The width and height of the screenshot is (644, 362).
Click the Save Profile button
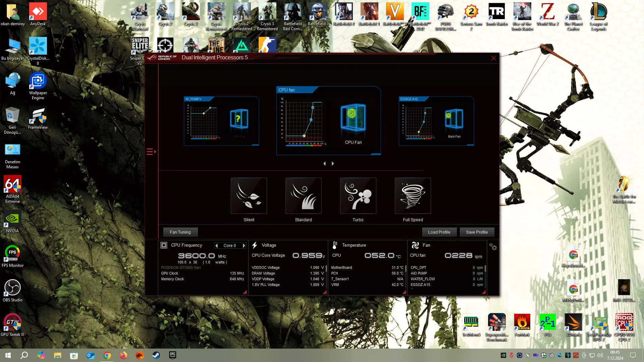click(477, 232)
